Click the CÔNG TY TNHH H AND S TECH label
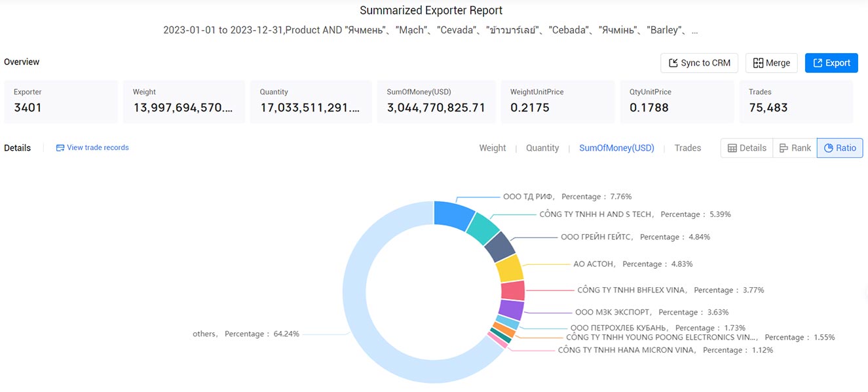868x392 pixels. 635,214
